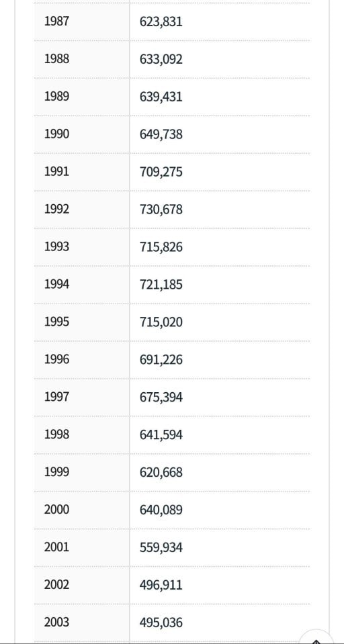This screenshot has width=344, height=644.
Task: Click the scroll-to-top arrow button
Action: 317,639
